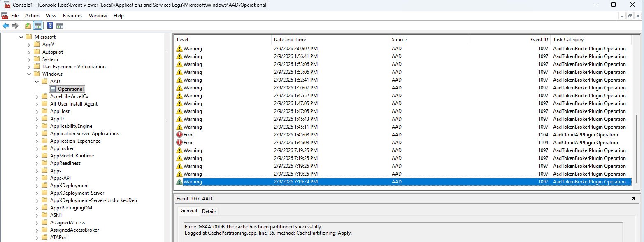Screen dimensions: 644x242
Task: Toggle Show/Hide Console Tree toolbar icon
Action: click(x=37, y=26)
